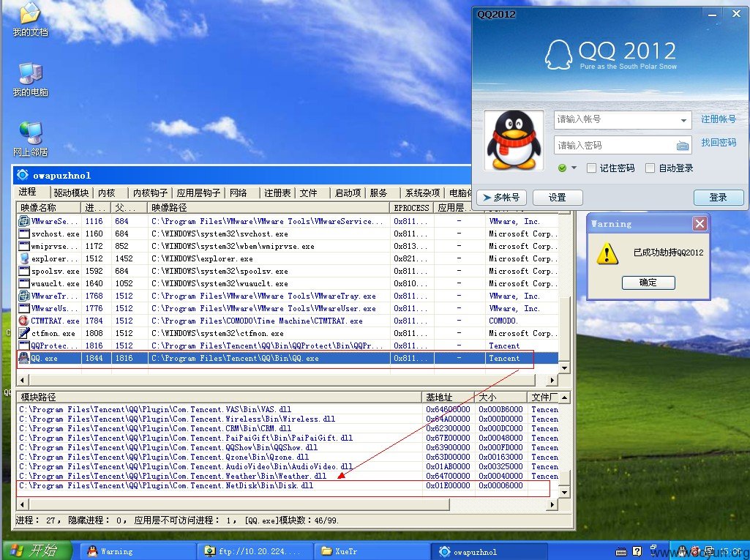
Task: Switch to the 内核钩子 tab
Action: pyautogui.click(x=150, y=193)
